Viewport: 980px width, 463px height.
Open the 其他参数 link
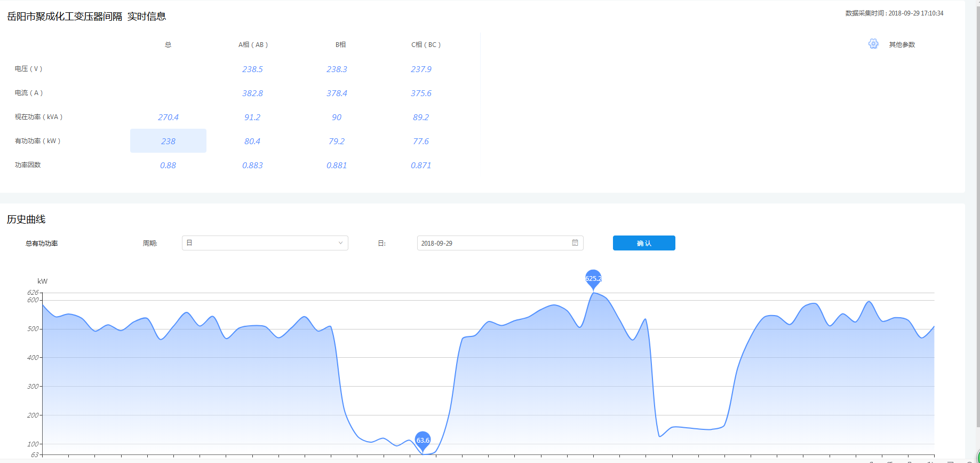[902, 45]
